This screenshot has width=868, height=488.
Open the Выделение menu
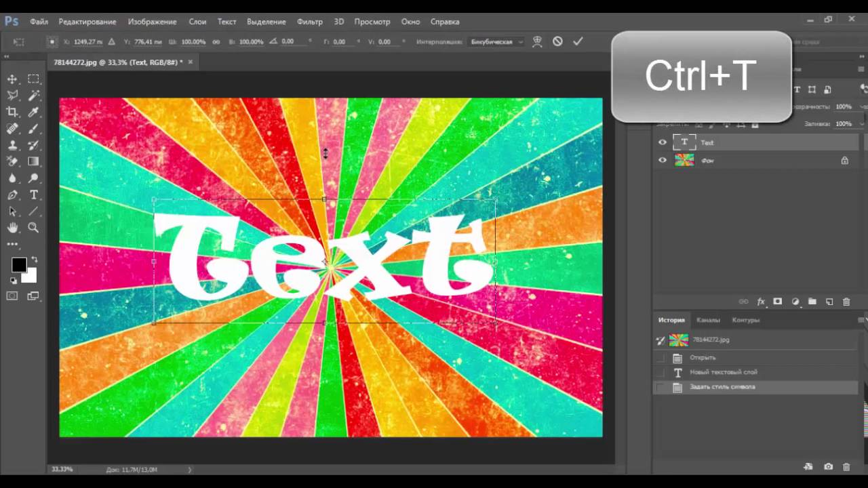point(267,22)
